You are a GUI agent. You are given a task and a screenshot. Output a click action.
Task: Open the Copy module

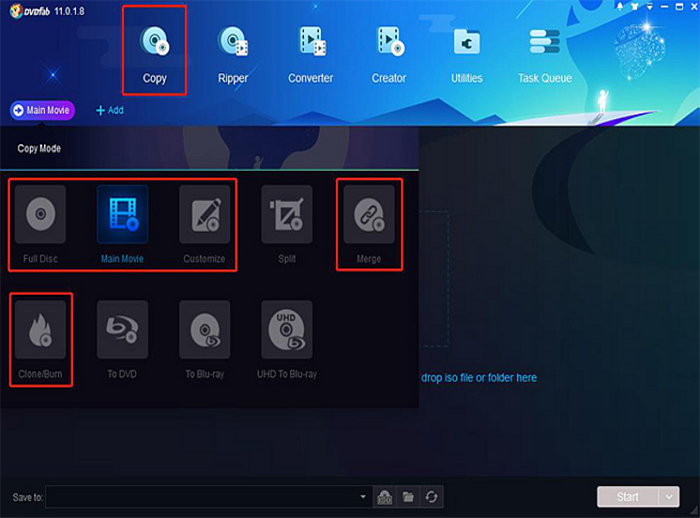tap(154, 54)
